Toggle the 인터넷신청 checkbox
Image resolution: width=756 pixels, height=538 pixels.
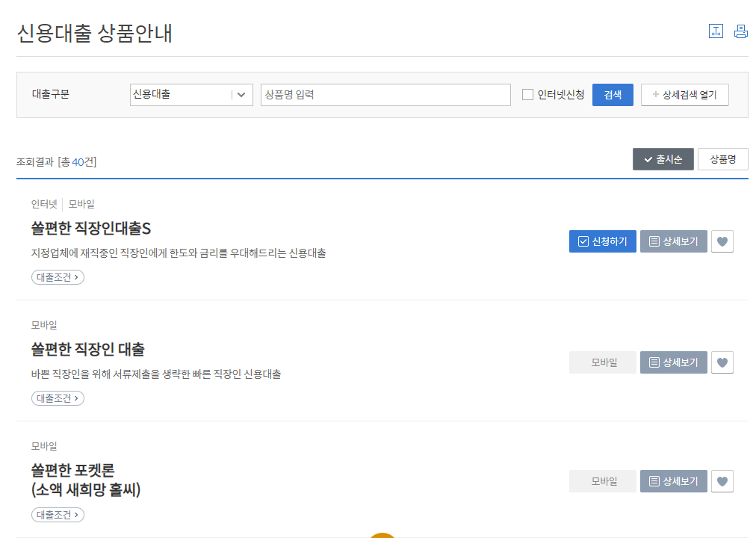[x=527, y=94]
